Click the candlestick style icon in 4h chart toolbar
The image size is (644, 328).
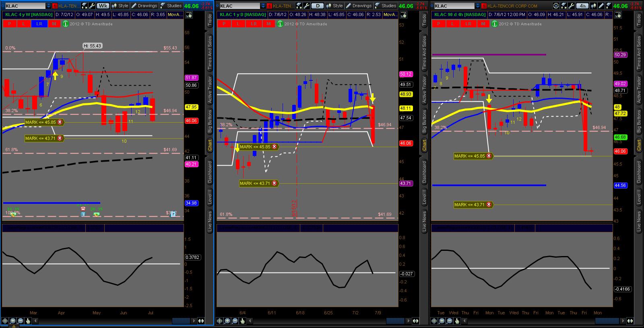pyautogui.click(x=593, y=6)
